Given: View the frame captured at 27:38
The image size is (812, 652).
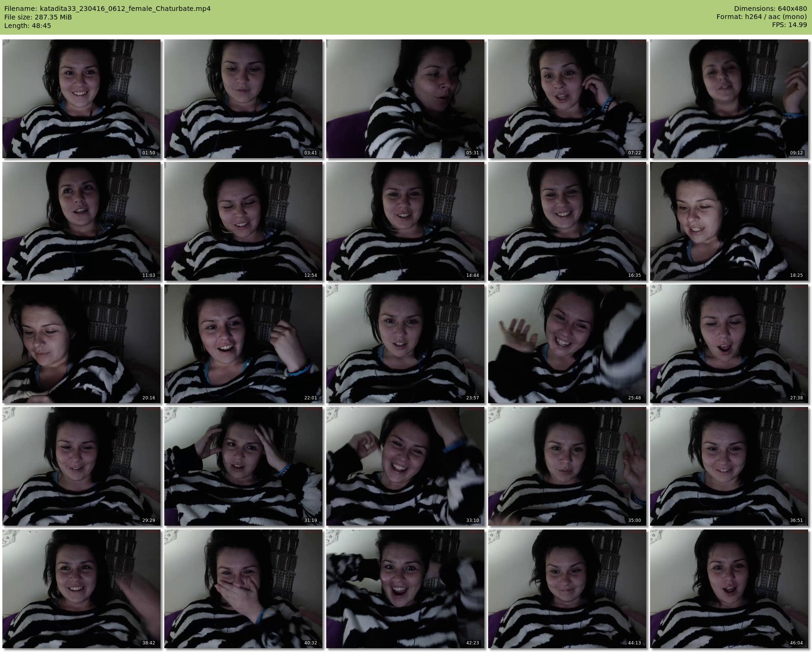Looking at the screenshot, I should pyautogui.click(x=729, y=344).
